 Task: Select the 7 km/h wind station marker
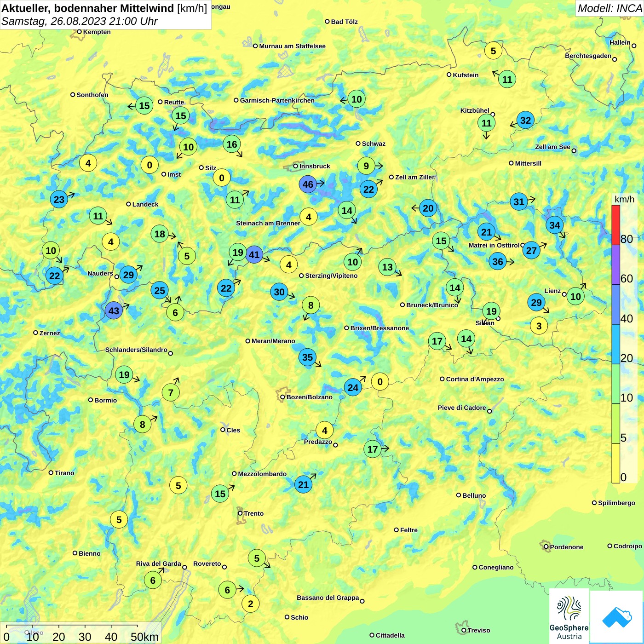[171, 392]
